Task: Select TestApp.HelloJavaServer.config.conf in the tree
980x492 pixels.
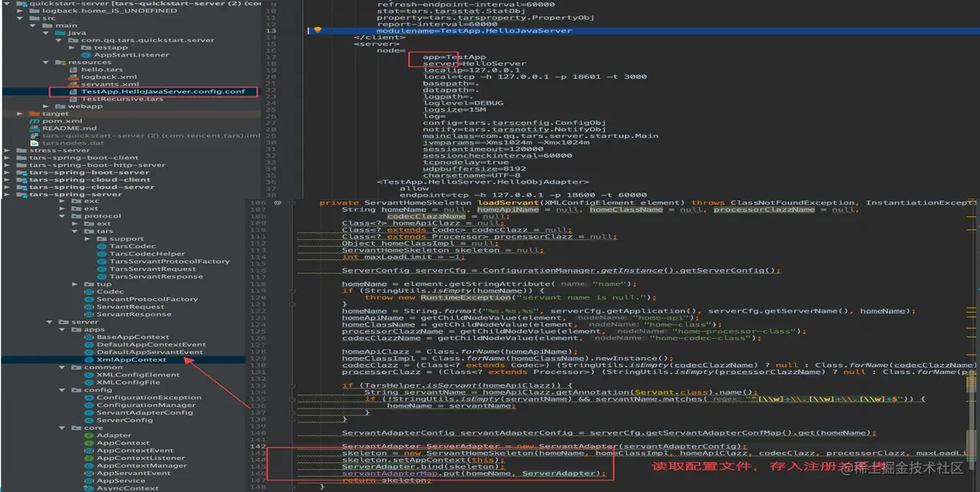Action: (163, 92)
